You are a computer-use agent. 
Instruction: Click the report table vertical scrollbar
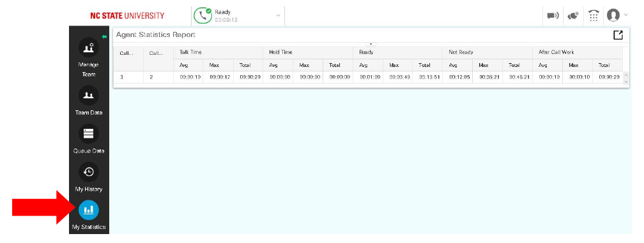(626, 77)
